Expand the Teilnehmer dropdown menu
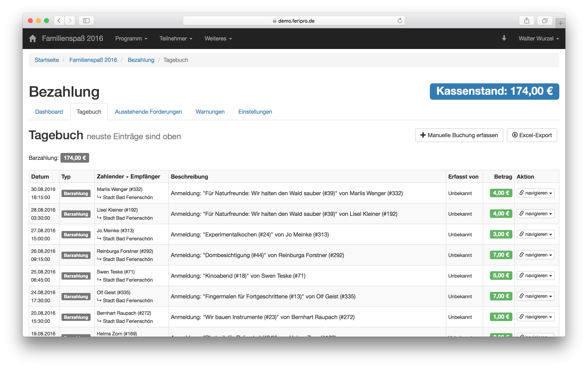This screenshot has width=588, height=369. (x=176, y=39)
